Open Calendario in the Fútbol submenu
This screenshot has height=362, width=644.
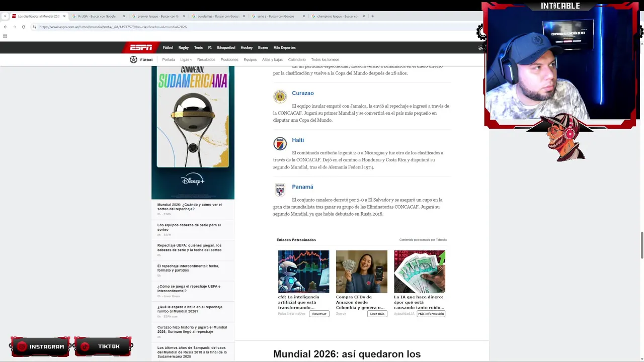297,60
